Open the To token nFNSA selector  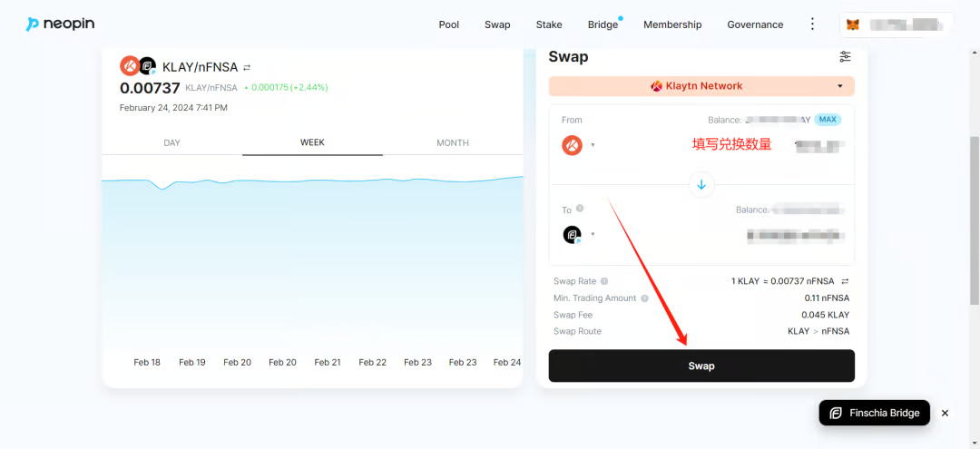pyautogui.click(x=578, y=234)
